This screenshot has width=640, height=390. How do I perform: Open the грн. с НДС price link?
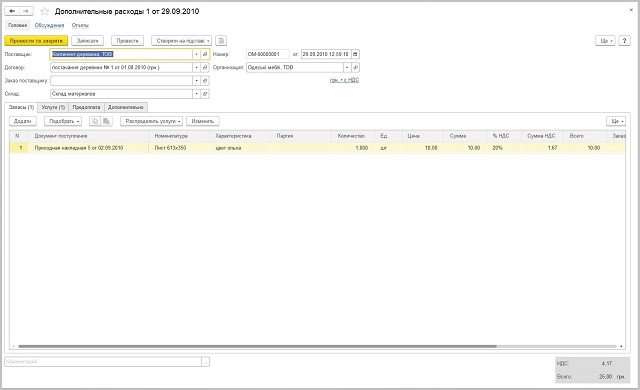click(x=344, y=80)
